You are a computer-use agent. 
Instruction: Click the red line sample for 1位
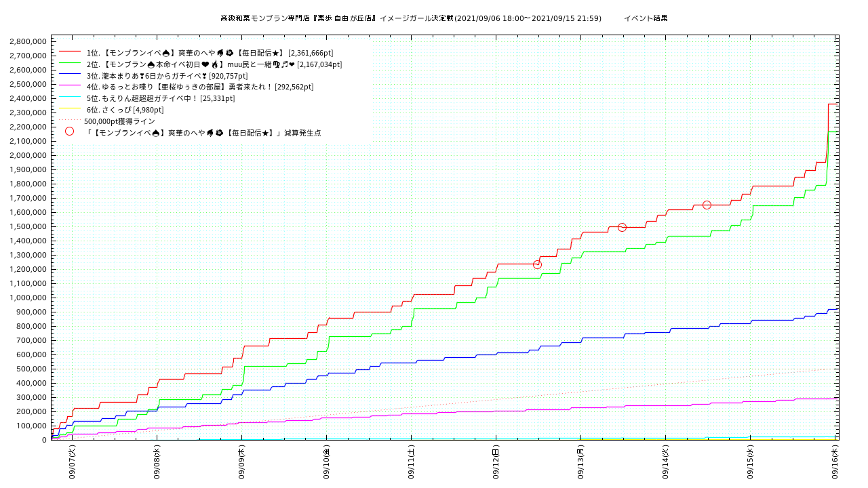(70, 52)
